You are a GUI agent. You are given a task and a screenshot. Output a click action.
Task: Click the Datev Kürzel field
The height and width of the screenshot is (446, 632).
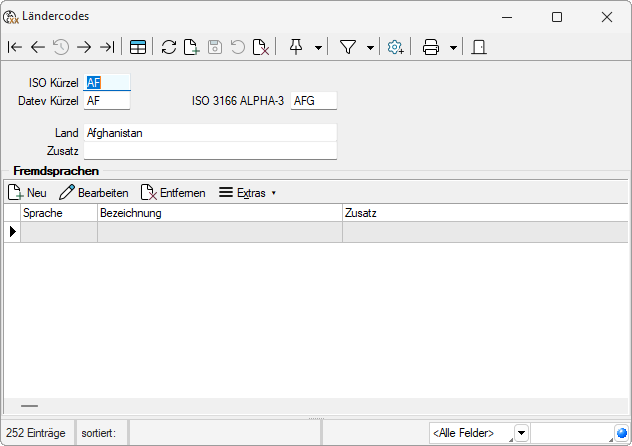[107, 101]
